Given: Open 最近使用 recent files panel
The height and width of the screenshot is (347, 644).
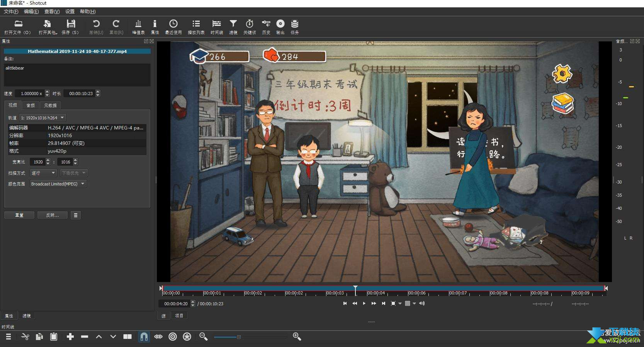Looking at the screenshot, I should [x=173, y=27].
